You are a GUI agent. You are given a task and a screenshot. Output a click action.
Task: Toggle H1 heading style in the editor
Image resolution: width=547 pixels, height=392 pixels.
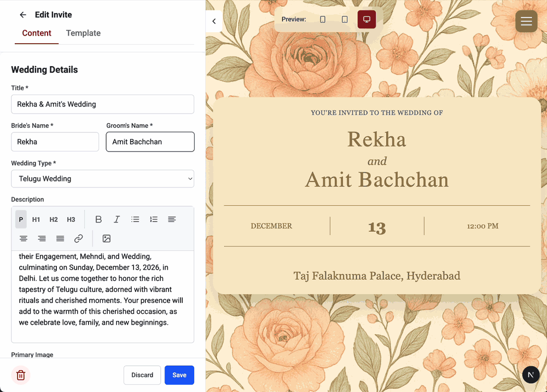click(36, 219)
